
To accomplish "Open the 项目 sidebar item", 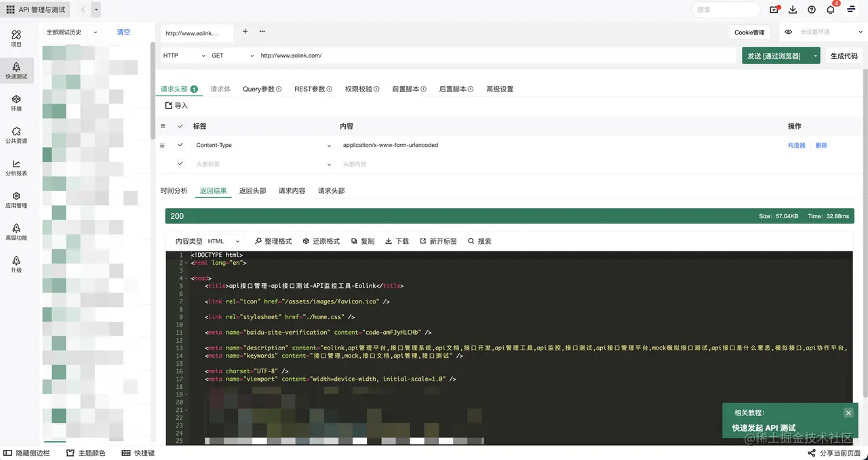I will pyautogui.click(x=16, y=39).
